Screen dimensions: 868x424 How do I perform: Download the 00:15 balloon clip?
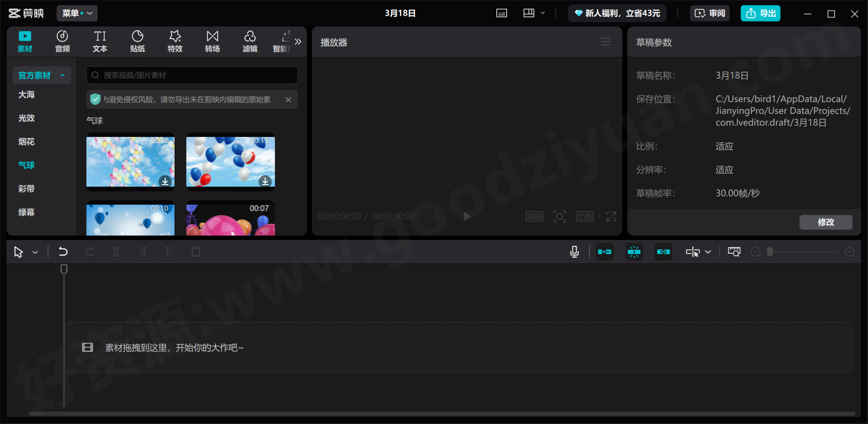[265, 181]
